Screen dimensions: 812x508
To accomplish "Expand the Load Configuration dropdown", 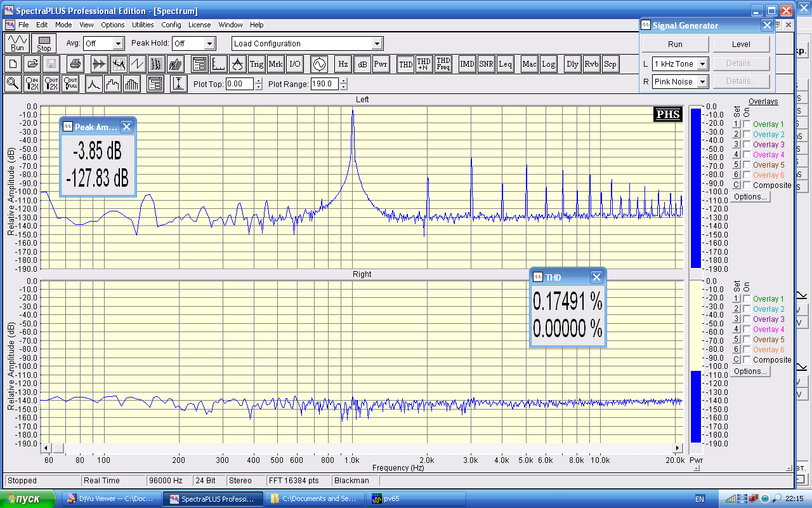I will (x=377, y=44).
